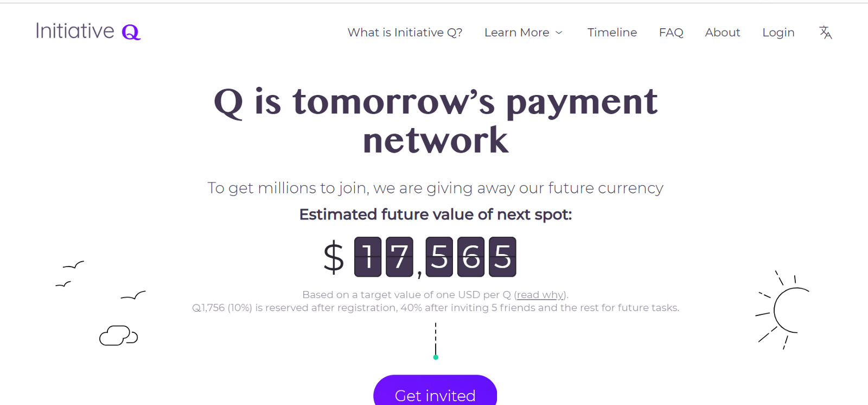Open the language translation icon

[825, 33]
